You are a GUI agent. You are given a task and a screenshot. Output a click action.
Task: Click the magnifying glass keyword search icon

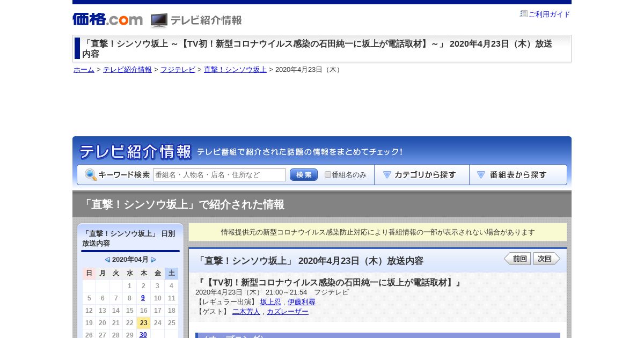(91, 175)
